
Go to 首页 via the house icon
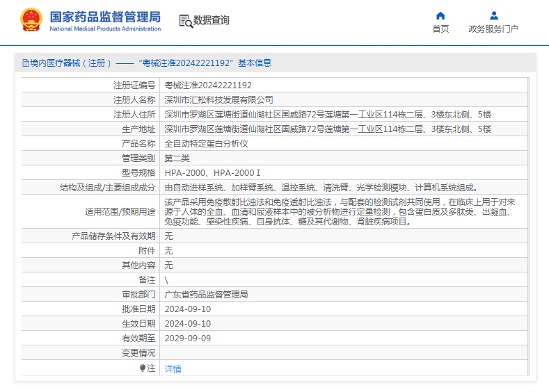(x=440, y=16)
